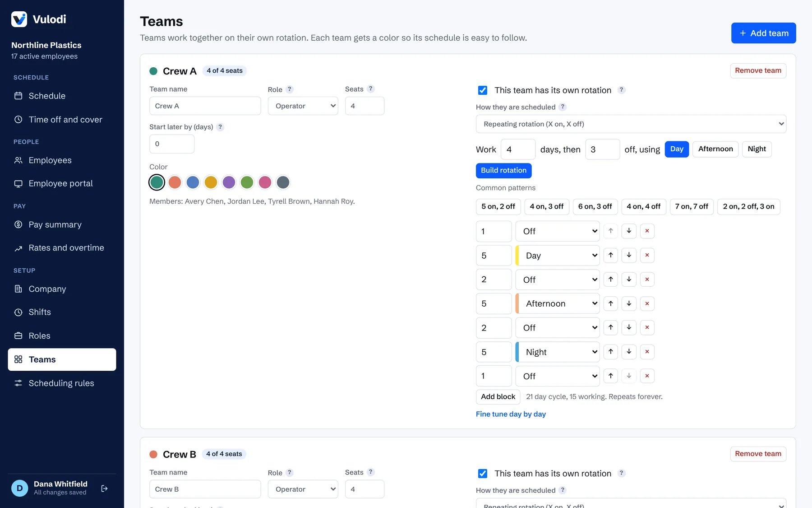
Task: Navigate to Scheduling rules
Action: (x=62, y=383)
